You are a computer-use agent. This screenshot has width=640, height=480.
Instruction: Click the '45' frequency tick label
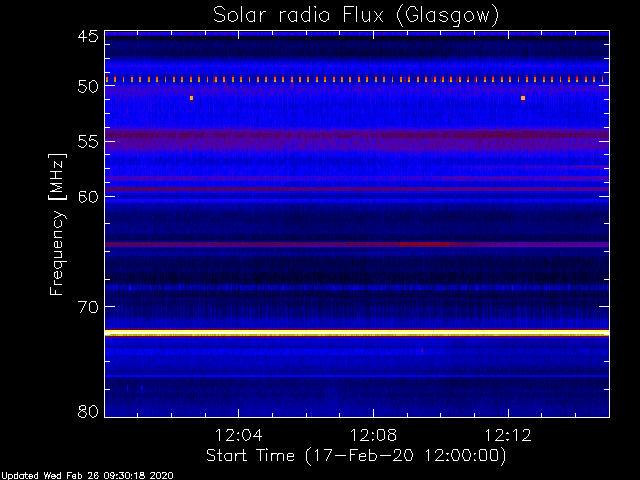point(88,37)
